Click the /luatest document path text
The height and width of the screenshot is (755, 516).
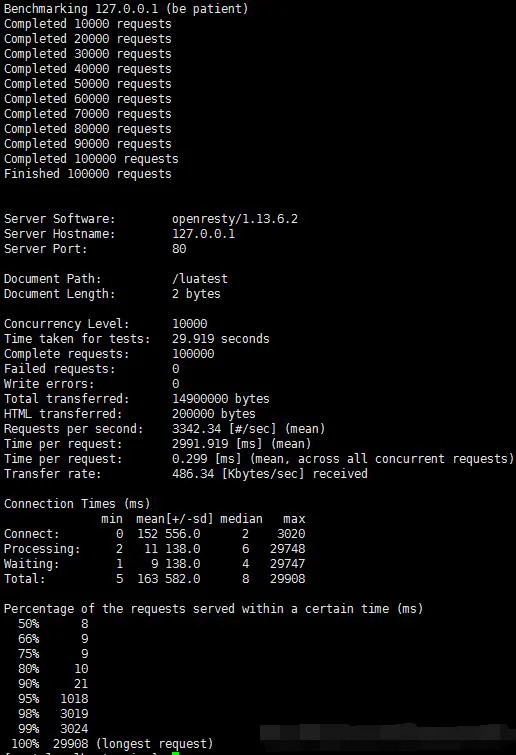point(200,279)
